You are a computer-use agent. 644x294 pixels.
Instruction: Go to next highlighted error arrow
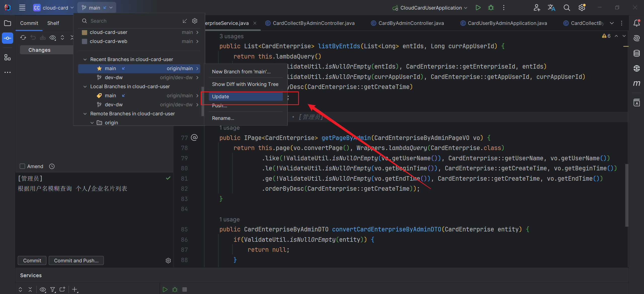[624, 36]
